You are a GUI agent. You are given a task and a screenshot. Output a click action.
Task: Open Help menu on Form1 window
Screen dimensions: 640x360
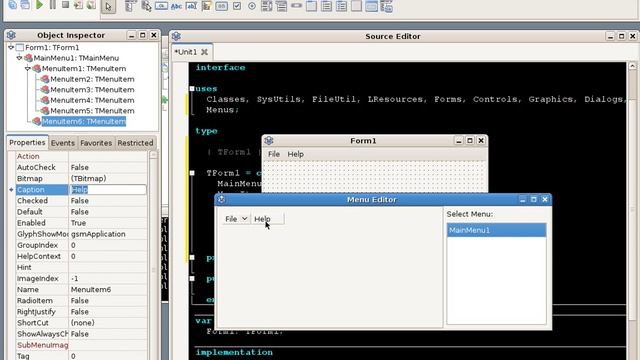(296, 154)
